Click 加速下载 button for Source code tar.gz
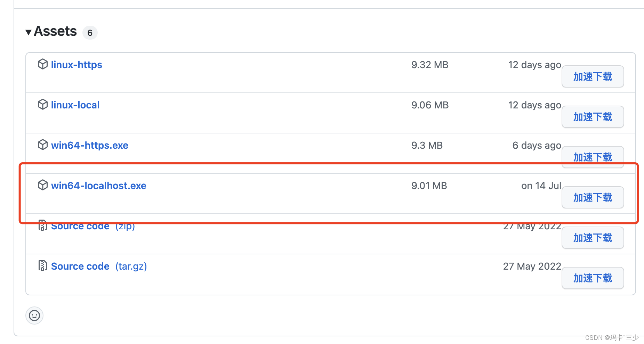Viewport: 644px width, 344px height. [593, 278]
